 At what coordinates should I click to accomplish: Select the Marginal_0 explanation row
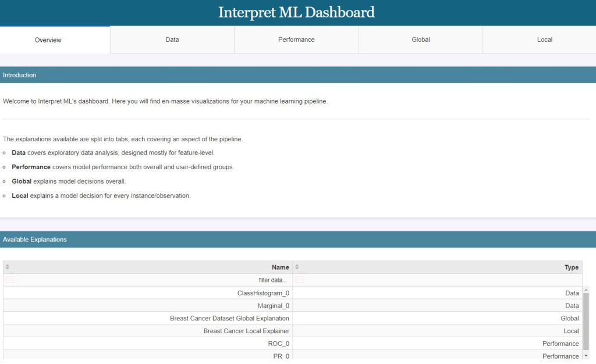click(x=274, y=305)
